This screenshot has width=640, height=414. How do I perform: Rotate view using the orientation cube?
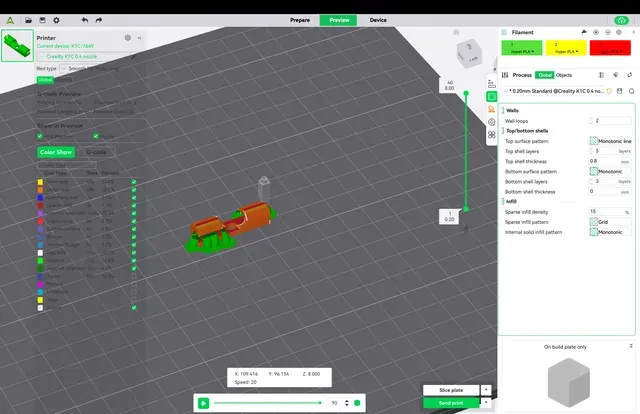pyautogui.click(x=469, y=53)
